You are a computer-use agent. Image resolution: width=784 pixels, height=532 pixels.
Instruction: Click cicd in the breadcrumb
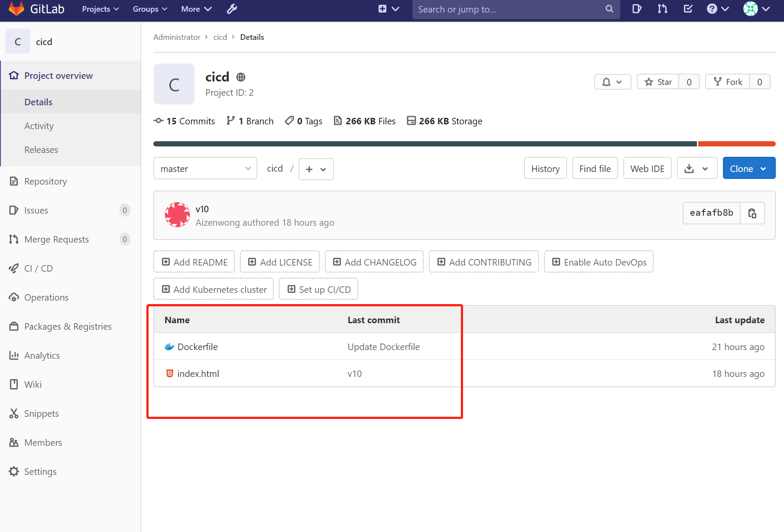pos(220,37)
